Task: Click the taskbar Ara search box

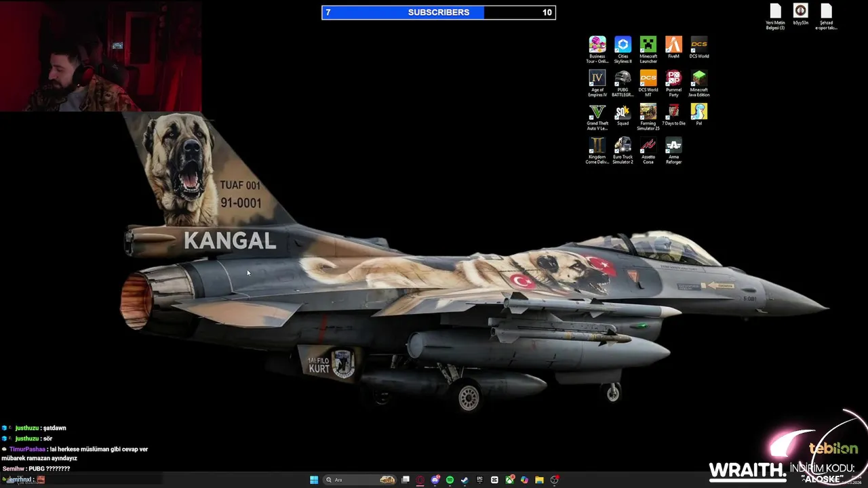Action: [x=361, y=480]
